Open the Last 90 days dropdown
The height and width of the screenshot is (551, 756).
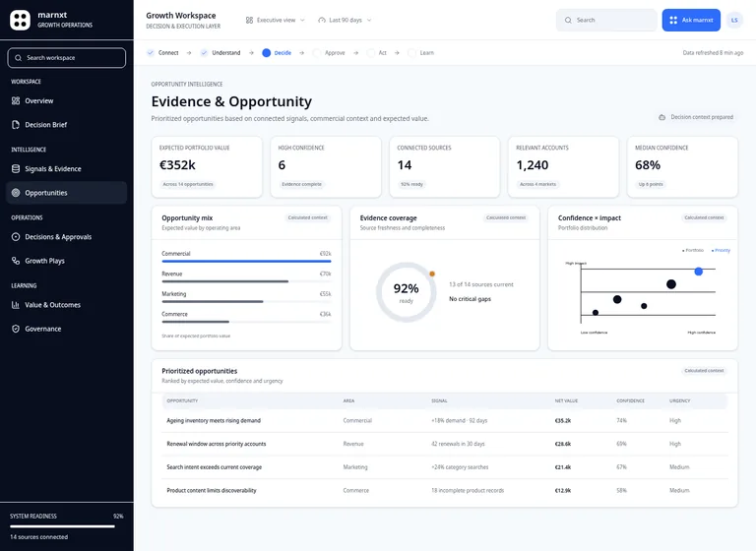coord(345,21)
